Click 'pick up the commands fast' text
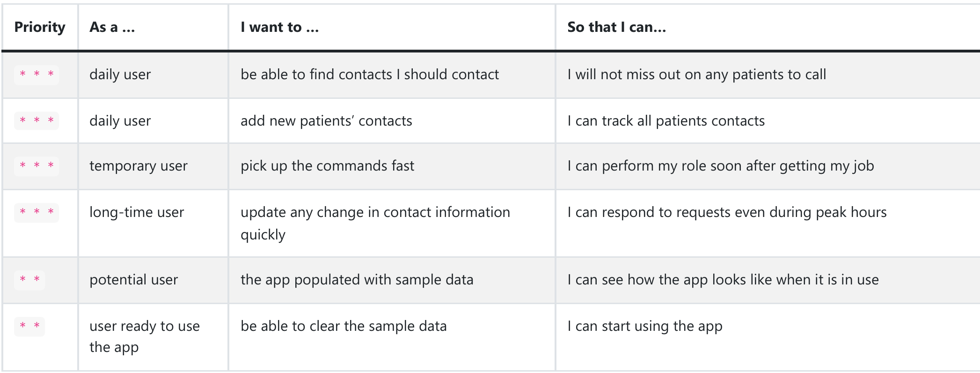 328,166
